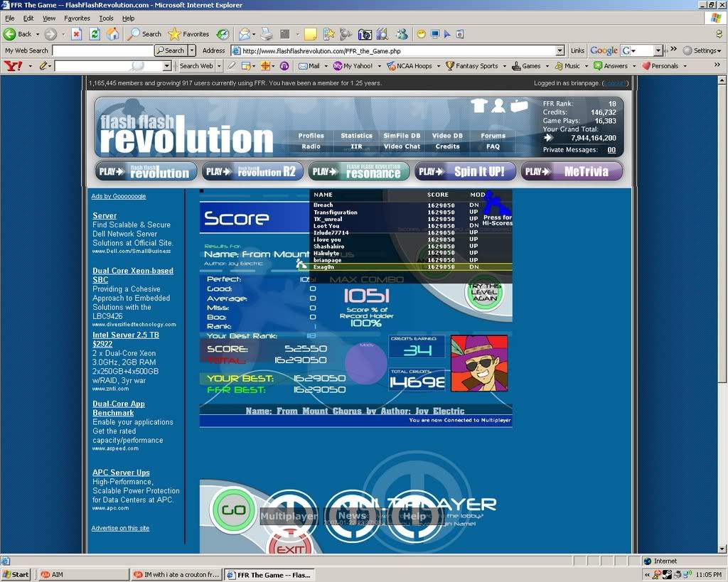The width and height of the screenshot is (728, 582).
Task: Open the AIM taskbar button
Action: (x=82, y=574)
